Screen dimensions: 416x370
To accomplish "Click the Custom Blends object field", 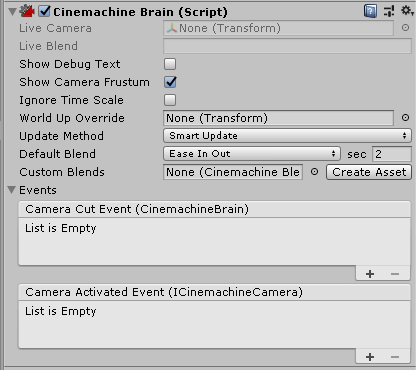I will pyautogui.click(x=233, y=172).
